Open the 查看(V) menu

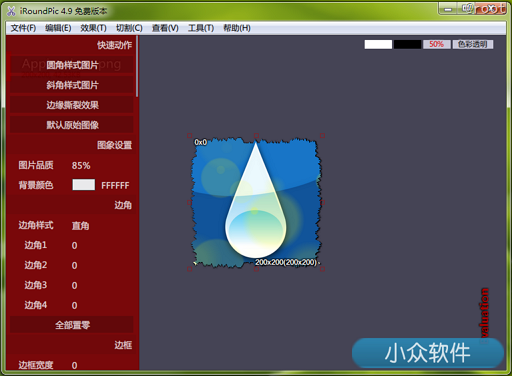click(165, 28)
